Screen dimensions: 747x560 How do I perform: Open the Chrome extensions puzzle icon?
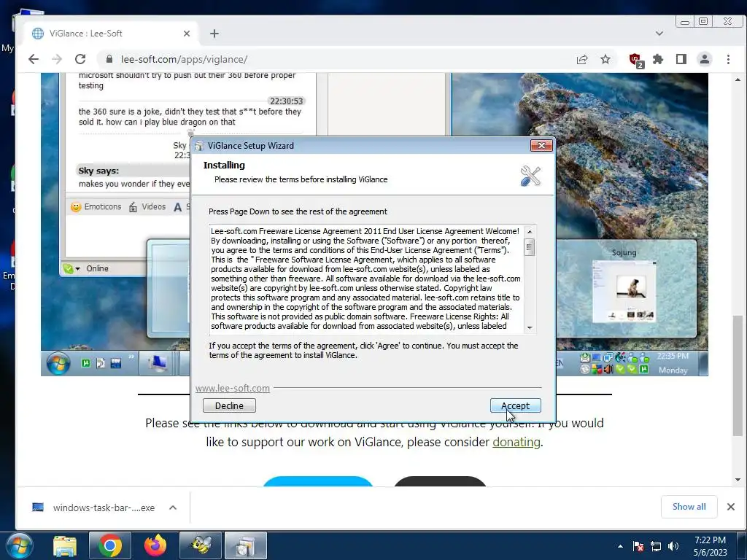[658, 60]
